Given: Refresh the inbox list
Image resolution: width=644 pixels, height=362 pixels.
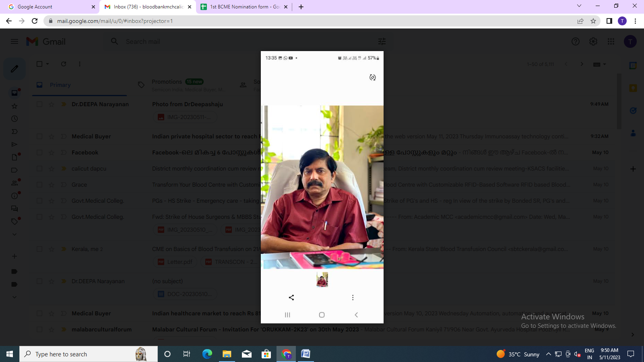Looking at the screenshot, I should 64,64.
